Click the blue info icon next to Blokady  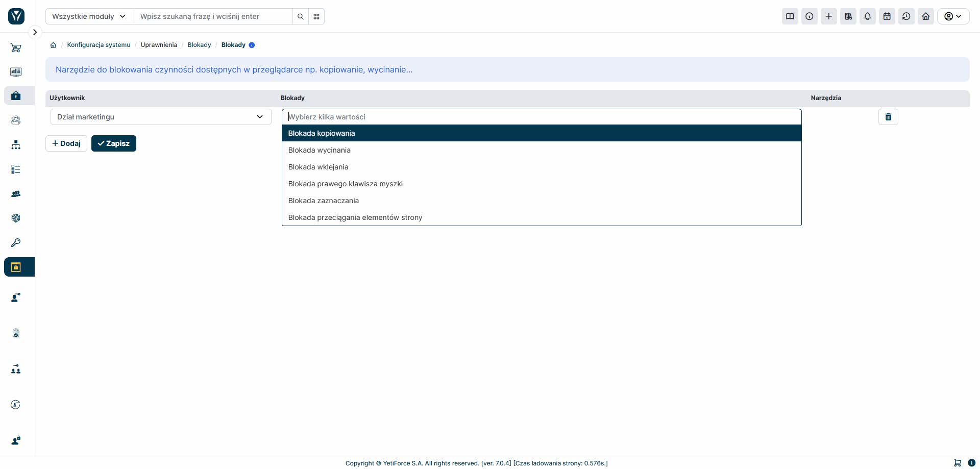[252, 45]
